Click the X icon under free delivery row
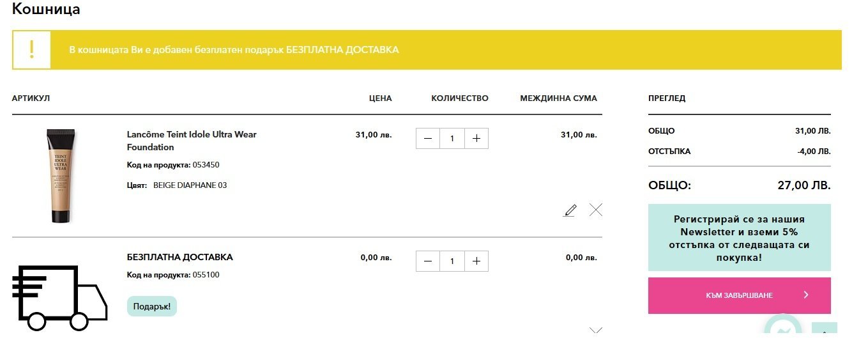 pyautogui.click(x=596, y=330)
